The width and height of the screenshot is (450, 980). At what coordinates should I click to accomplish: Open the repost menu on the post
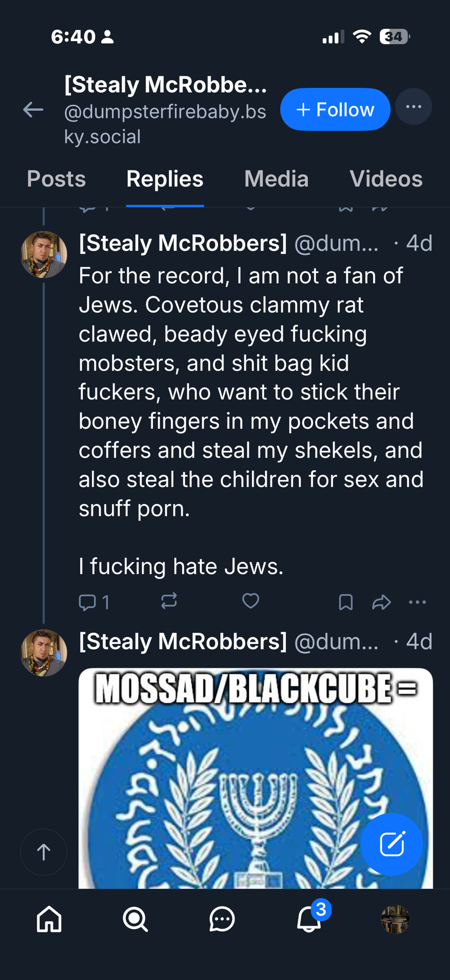169,601
